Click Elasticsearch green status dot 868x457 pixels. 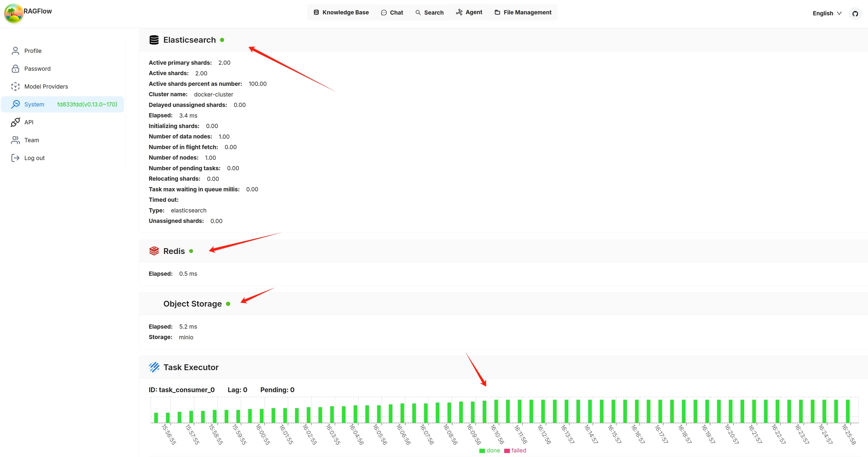click(x=222, y=40)
